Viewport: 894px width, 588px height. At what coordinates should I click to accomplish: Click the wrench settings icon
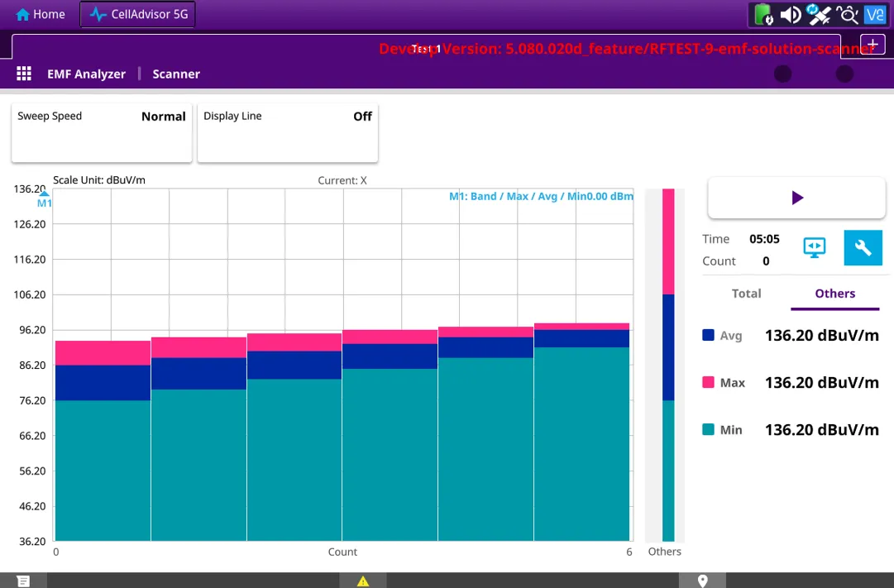[x=863, y=247]
